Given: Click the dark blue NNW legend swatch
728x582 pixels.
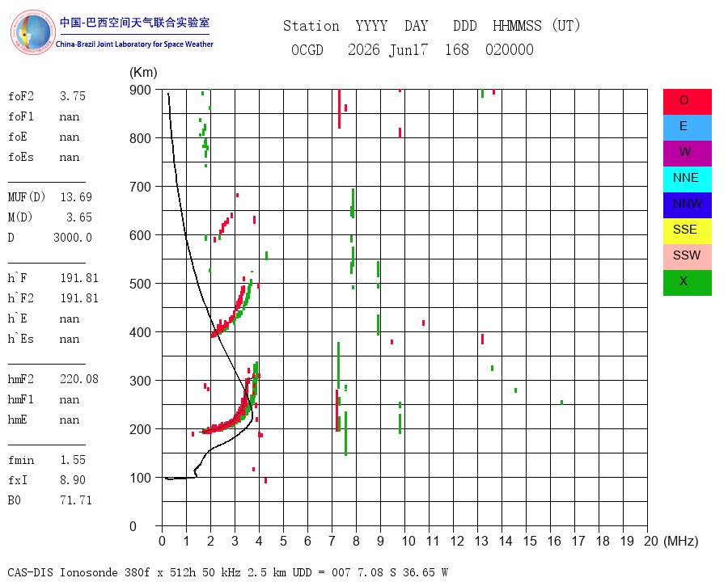Looking at the screenshot, I should (x=687, y=205).
